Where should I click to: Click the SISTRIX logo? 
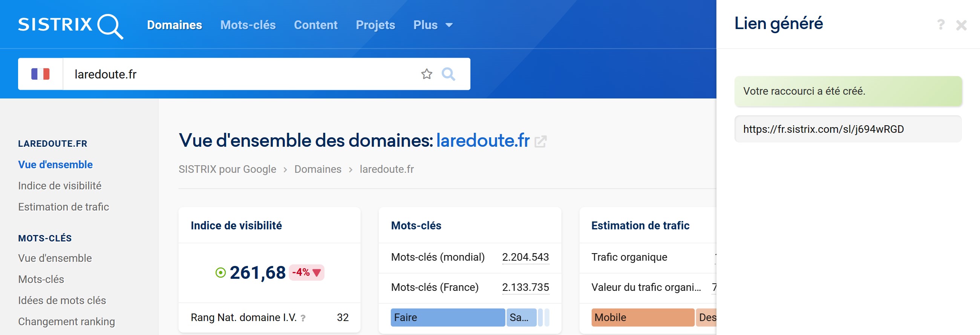(71, 26)
